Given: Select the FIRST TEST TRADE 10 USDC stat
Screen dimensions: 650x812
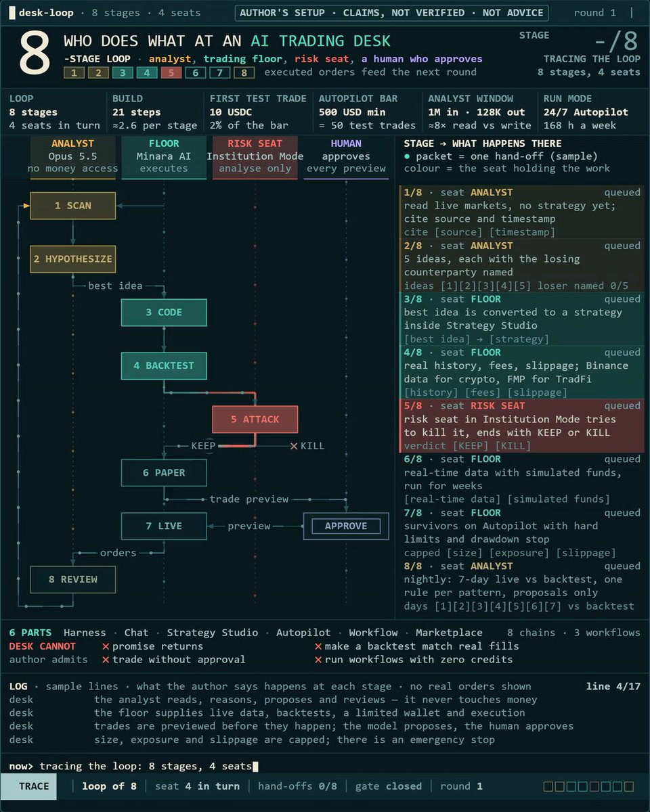Looking at the screenshot, I should pyautogui.click(x=258, y=112).
